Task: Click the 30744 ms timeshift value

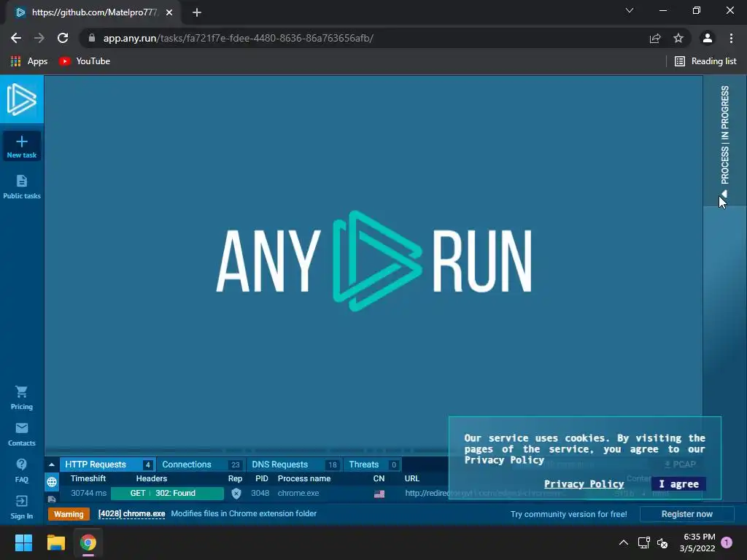Action: click(88, 494)
